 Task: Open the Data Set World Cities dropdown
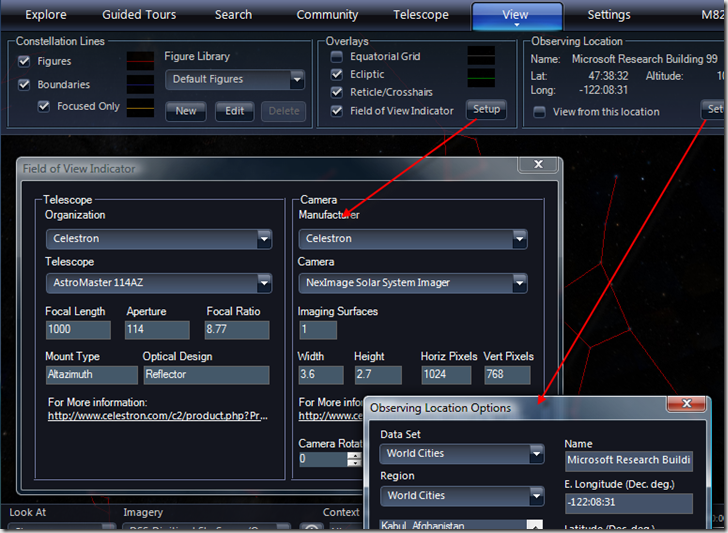point(462,454)
